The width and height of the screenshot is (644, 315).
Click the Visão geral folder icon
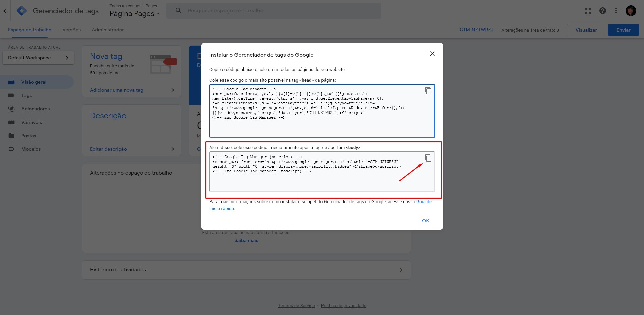pos(11,82)
